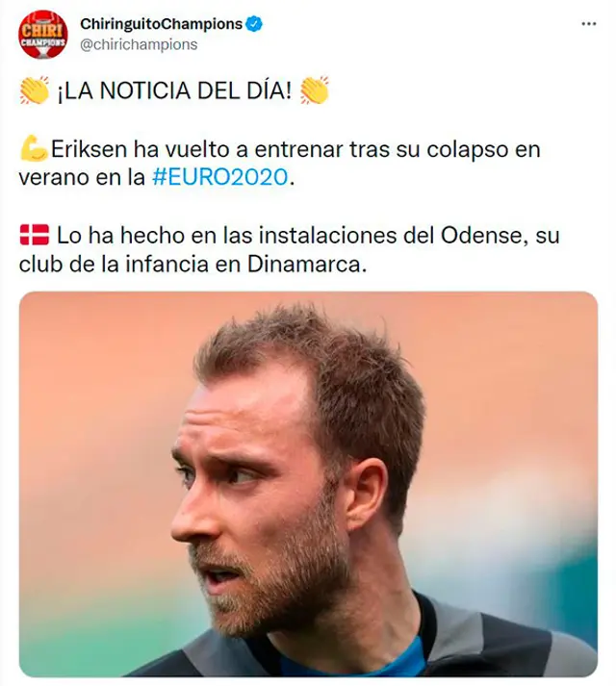Image resolution: width=616 pixels, height=686 pixels.
Task: Open the ChiringuitoChampions profile avatar
Action: point(43,34)
